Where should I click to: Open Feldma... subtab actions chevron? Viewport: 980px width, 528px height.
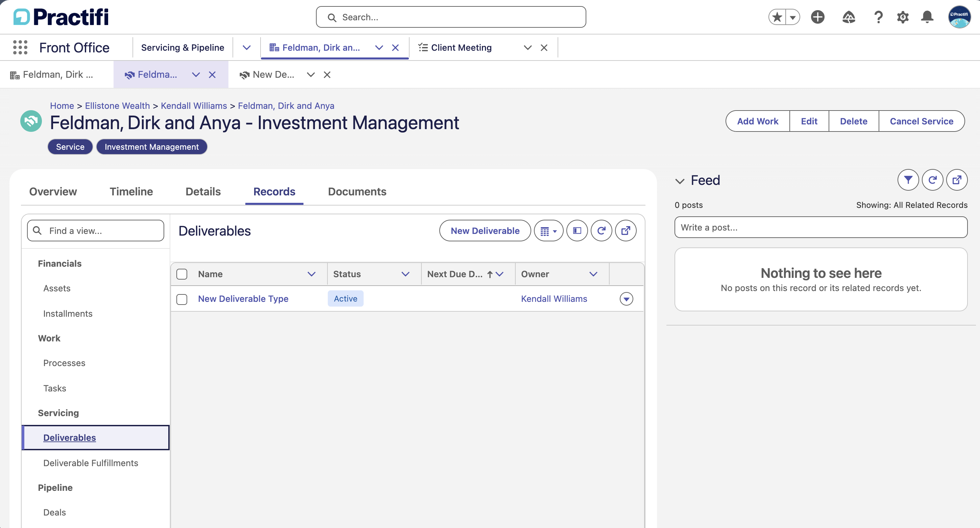pyautogui.click(x=196, y=75)
